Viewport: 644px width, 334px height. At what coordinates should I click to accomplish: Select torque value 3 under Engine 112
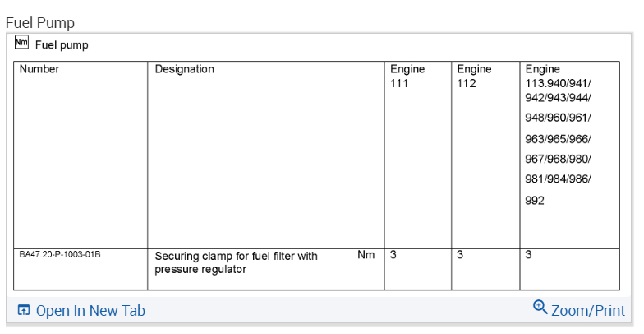coord(460,255)
